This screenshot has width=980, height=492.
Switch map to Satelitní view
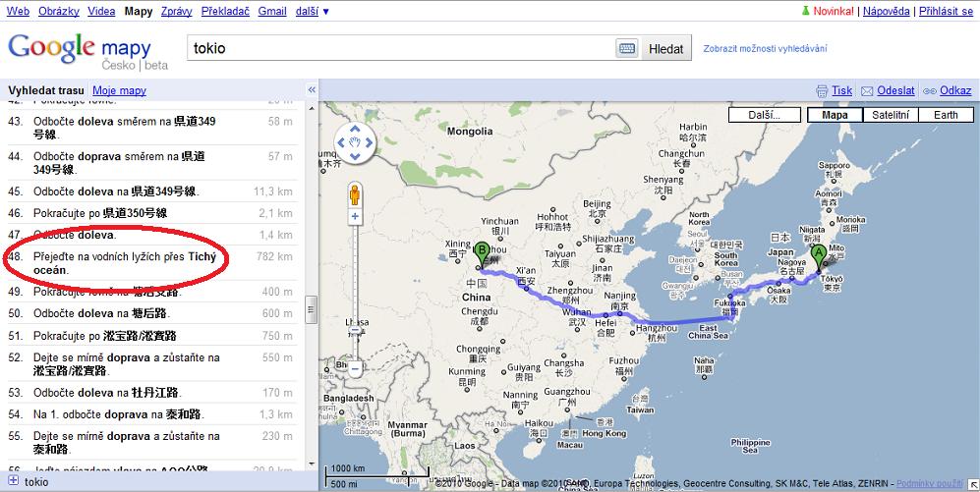point(891,115)
